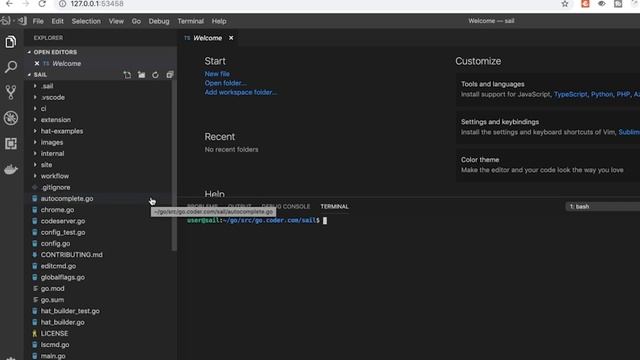This screenshot has height=360, width=640.
Task: Open the Settings and keybindings card
Action: point(548,127)
